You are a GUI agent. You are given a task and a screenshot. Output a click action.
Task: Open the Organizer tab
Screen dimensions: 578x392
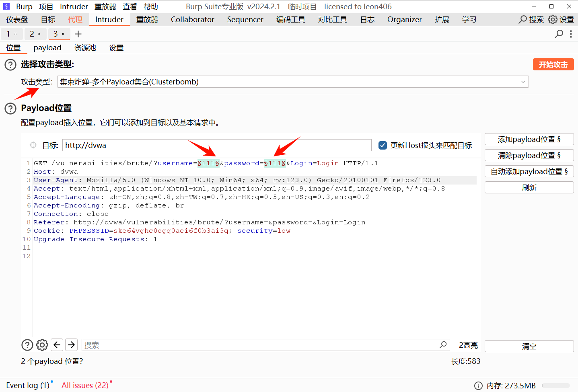coord(405,19)
